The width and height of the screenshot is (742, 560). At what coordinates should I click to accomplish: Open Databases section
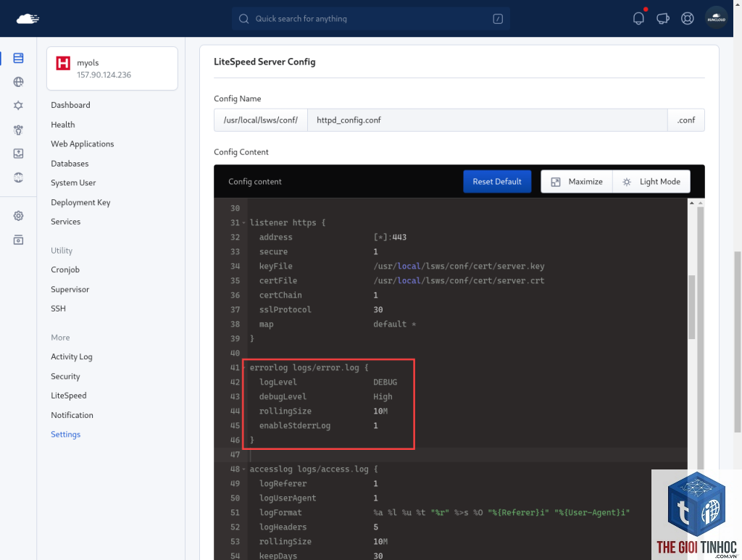click(x=70, y=164)
